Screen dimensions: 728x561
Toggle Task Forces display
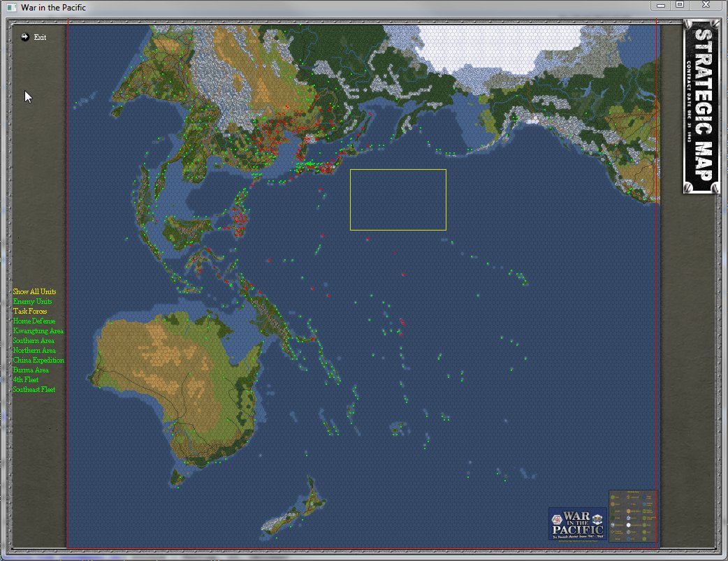(x=30, y=311)
